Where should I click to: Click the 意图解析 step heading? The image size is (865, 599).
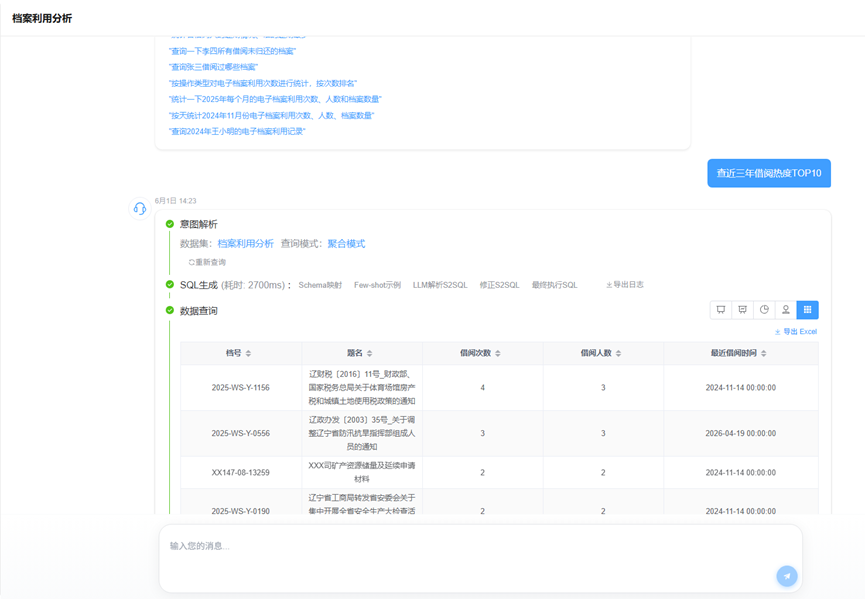(x=199, y=224)
